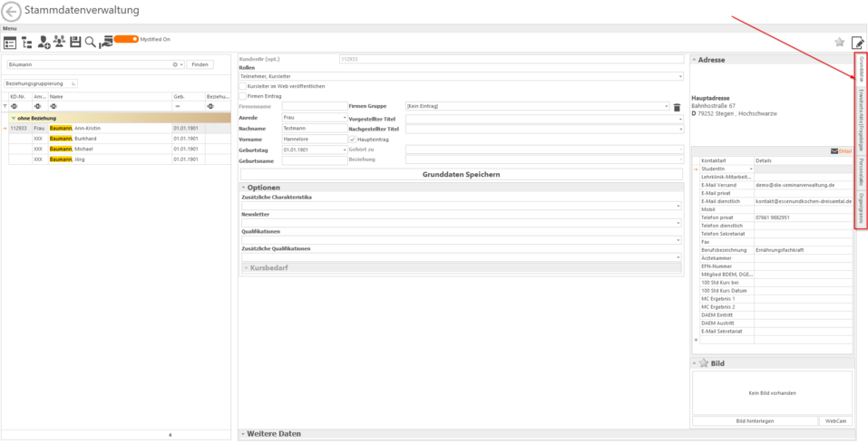Viewport: 868px width, 444px height.
Task: Click the Grunddaten Speichern button
Action: [x=462, y=174]
